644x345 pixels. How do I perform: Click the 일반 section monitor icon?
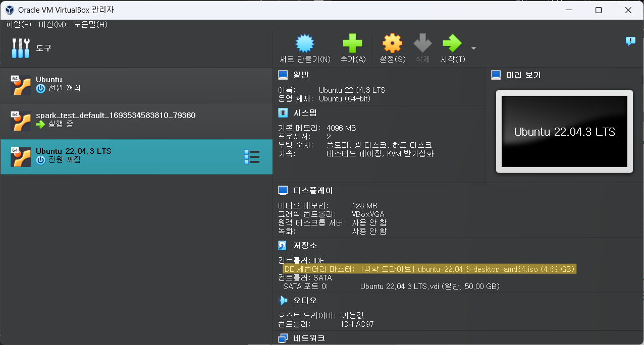pos(283,75)
